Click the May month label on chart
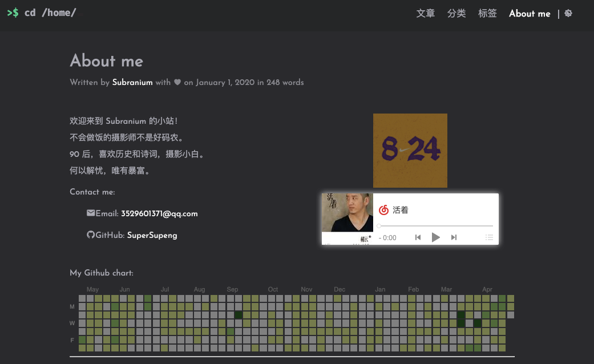Viewport: 594px width, 364px height. [92, 289]
